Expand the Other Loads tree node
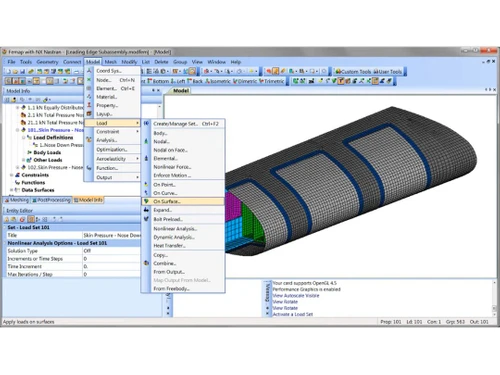 (24, 160)
